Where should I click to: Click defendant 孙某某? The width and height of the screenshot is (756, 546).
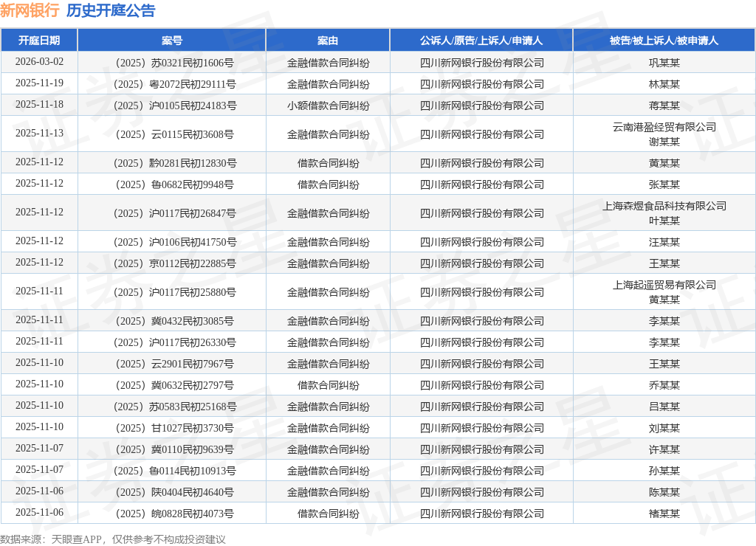coord(664,471)
